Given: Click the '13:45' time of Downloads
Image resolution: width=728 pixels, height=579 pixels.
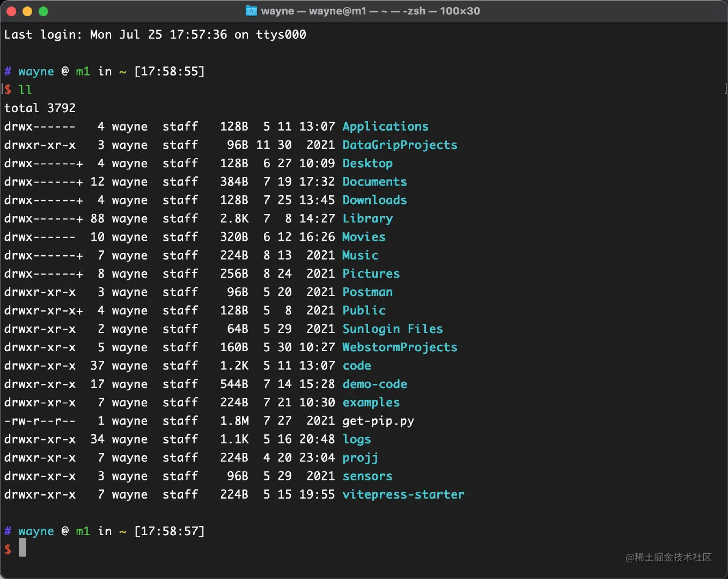Looking at the screenshot, I should tap(317, 200).
